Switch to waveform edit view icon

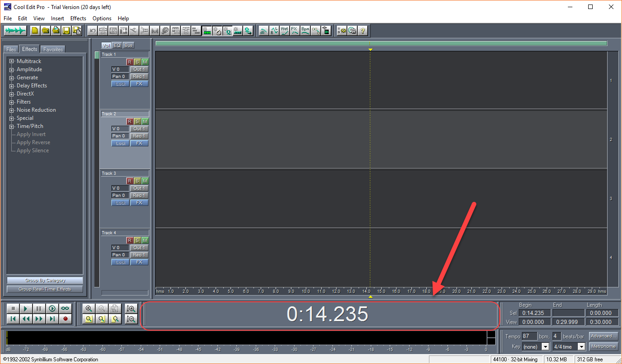pos(16,31)
